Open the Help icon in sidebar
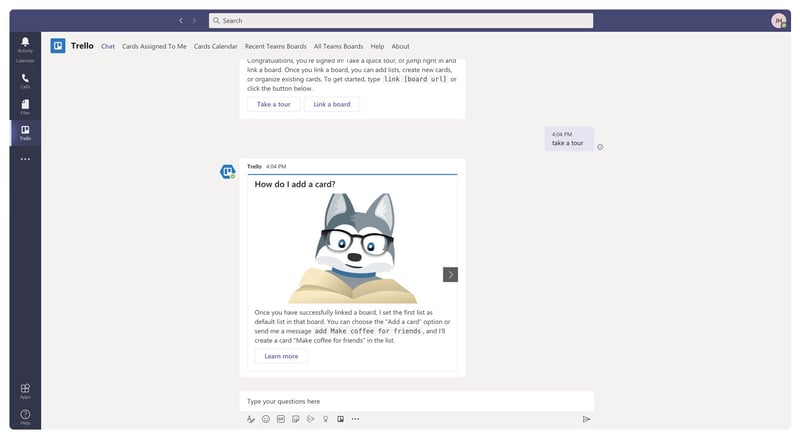 pos(25,416)
